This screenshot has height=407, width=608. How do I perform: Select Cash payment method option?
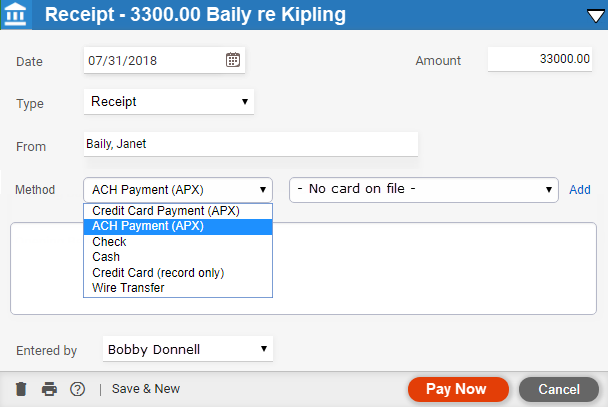[106, 257]
